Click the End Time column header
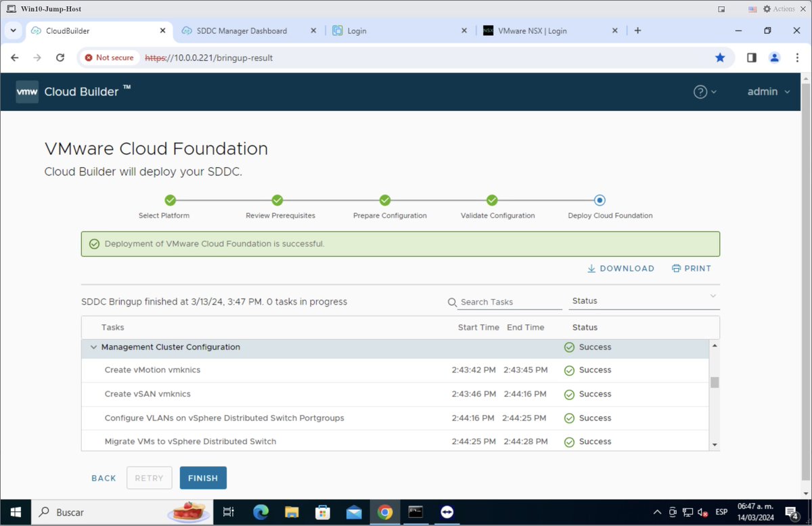 click(526, 328)
